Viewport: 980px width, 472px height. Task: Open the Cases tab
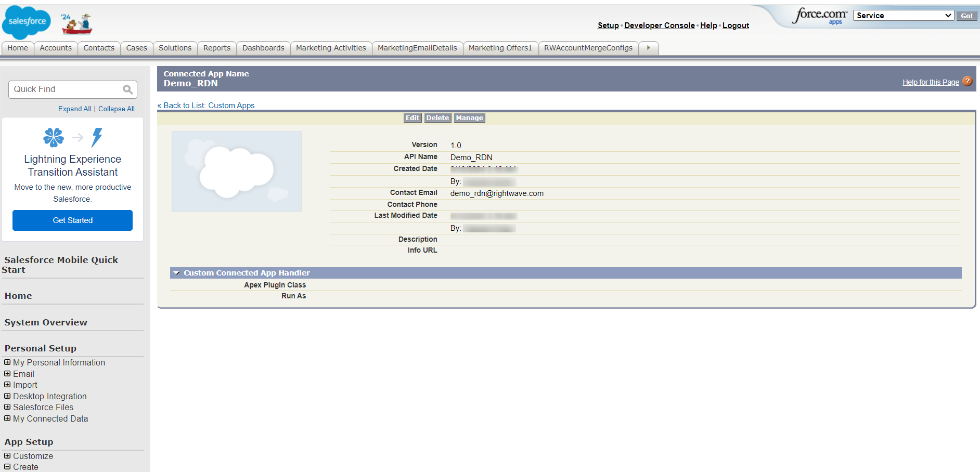137,48
